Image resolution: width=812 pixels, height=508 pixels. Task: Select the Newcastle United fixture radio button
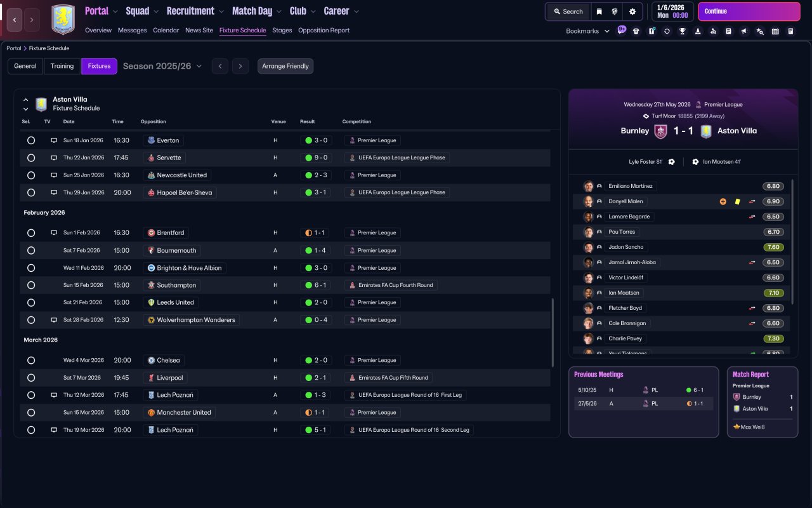click(31, 175)
